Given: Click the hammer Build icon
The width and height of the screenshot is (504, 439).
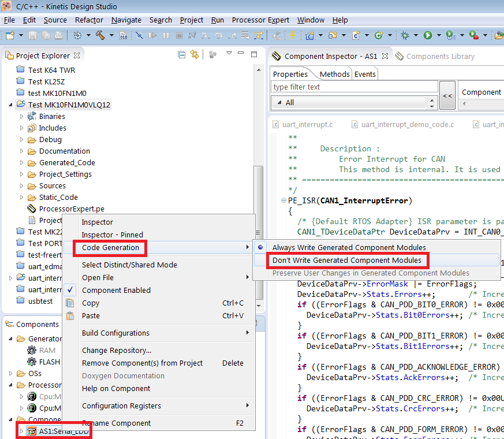Looking at the screenshot, I should click(x=100, y=35).
